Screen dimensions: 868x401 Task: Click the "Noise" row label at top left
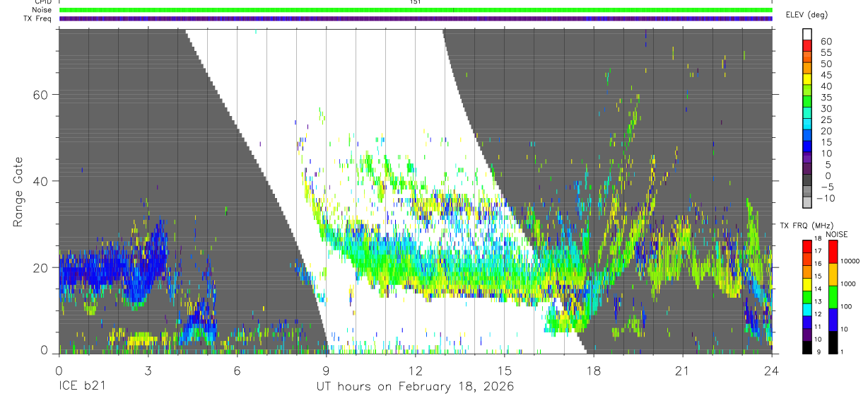pyautogui.click(x=42, y=10)
